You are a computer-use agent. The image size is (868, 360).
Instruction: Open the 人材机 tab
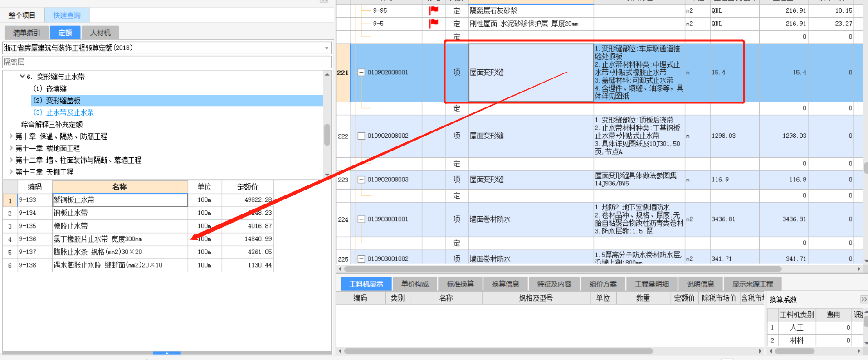point(100,33)
